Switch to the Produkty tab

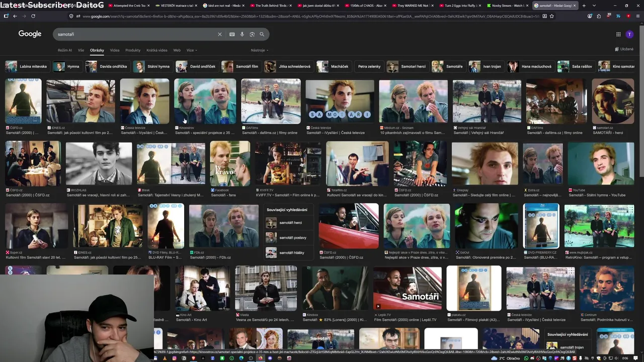pyautogui.click(x=133, y=50)
